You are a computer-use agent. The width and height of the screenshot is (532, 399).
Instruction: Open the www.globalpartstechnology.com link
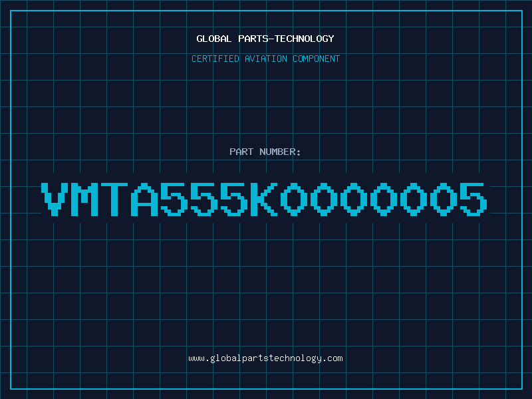[265, 358]
